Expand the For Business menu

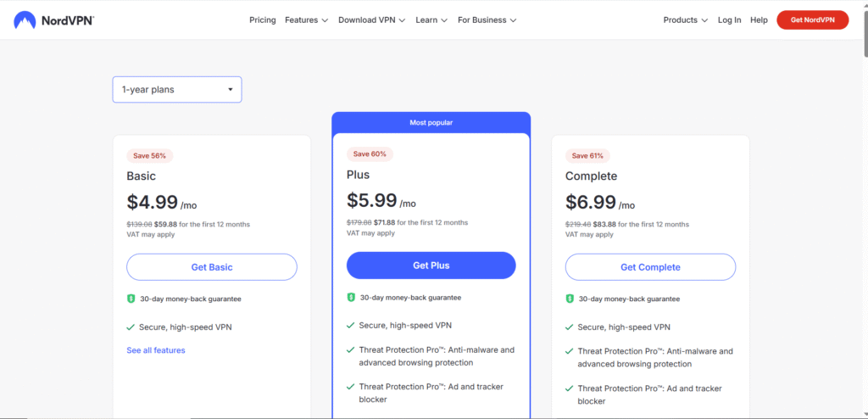click(487, 20)
